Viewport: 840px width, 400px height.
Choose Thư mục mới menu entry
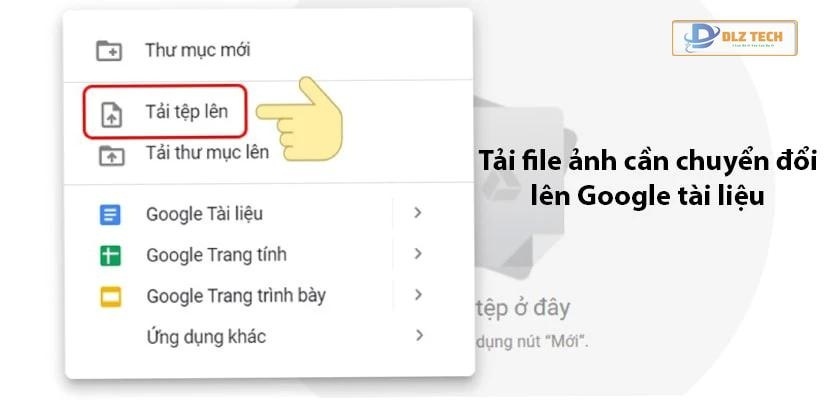pyautogui.click(x=268, y=51)
